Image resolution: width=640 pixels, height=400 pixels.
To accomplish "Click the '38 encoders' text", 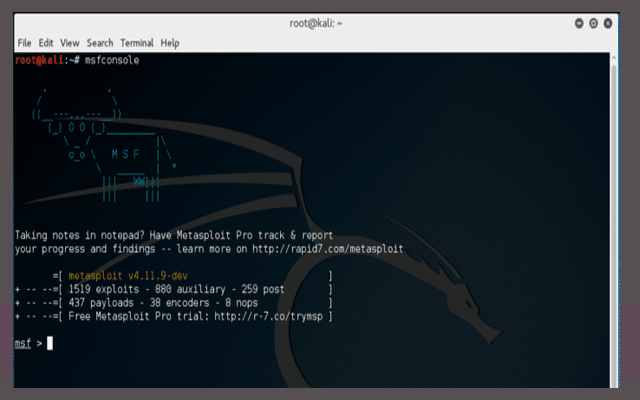I will point(179,303).
